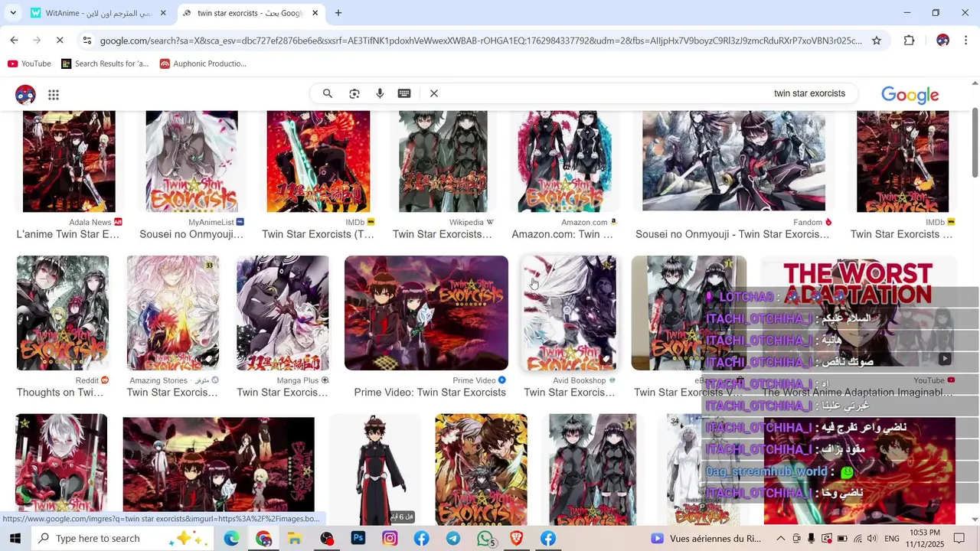Show hidden system tray icons
The width and height of the screenshot is (980, 551).
tap(780, 539)
